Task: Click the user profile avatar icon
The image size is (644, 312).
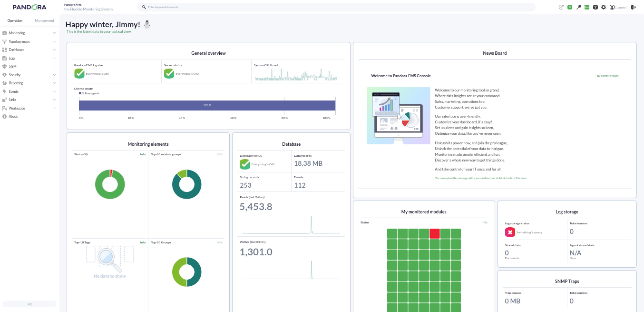Action: (612, 7)
